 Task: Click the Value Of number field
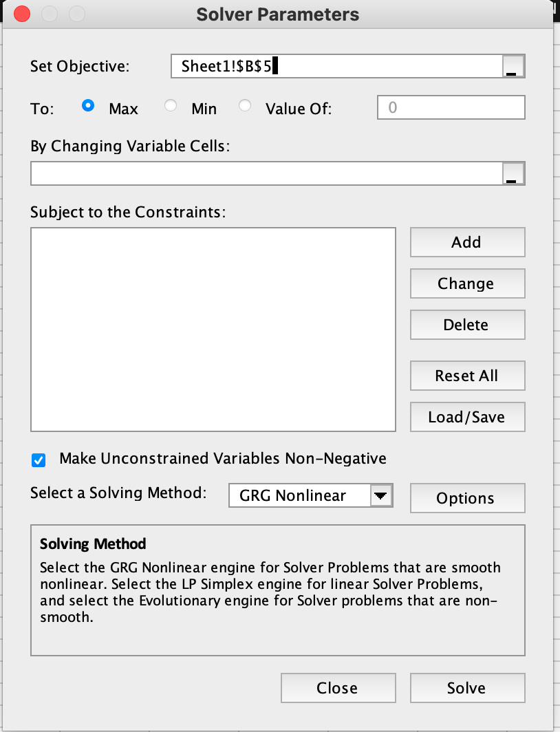coord(451,107)
